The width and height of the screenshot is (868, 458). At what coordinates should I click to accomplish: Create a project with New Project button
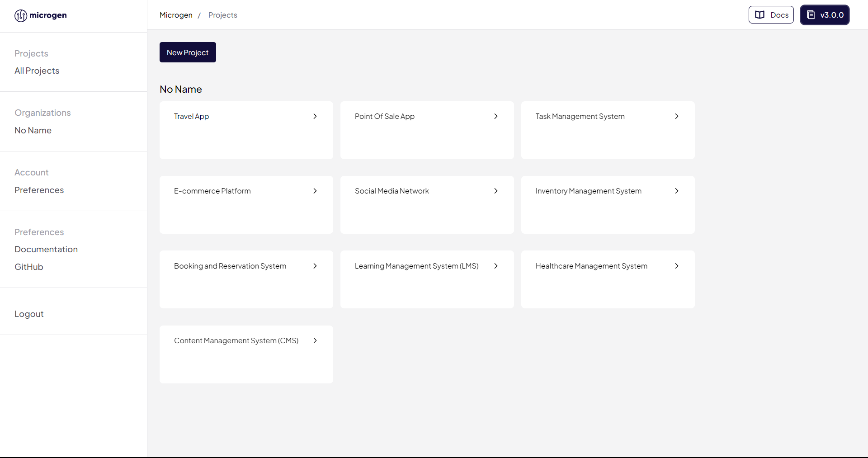coord(188,52)
